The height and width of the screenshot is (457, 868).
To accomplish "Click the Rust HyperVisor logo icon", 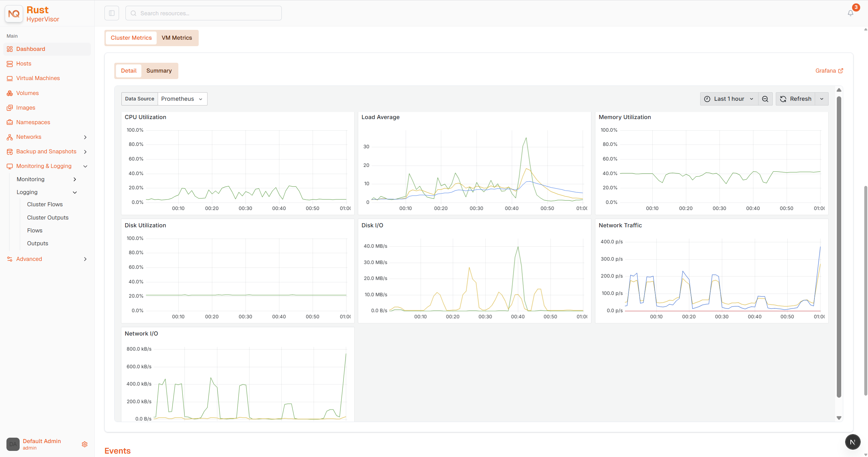I will (x=14, y=14).
